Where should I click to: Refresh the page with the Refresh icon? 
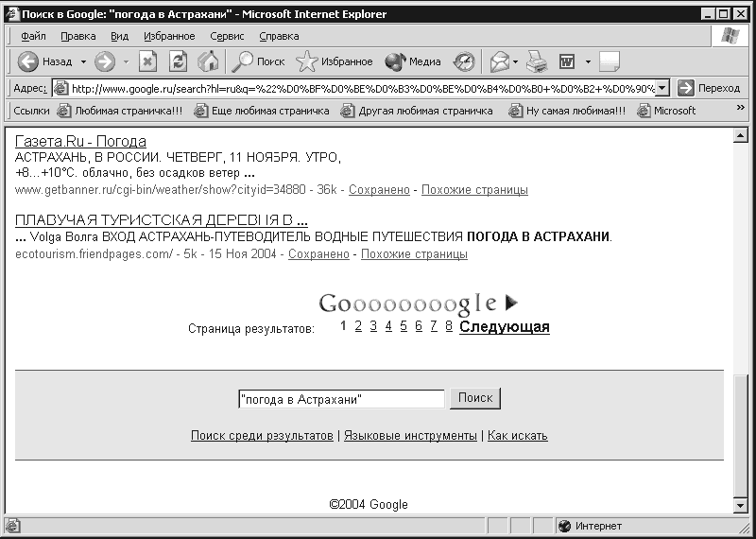[178, 61]
